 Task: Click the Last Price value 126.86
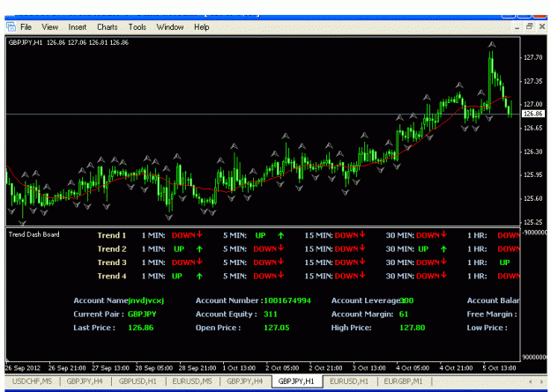141,328
